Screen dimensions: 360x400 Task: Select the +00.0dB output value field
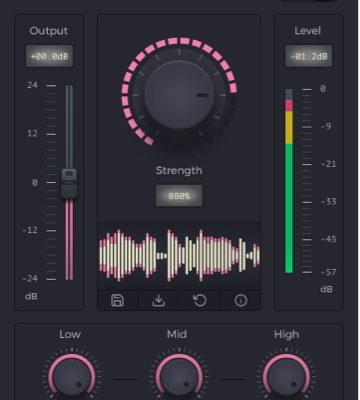point(49,56)
